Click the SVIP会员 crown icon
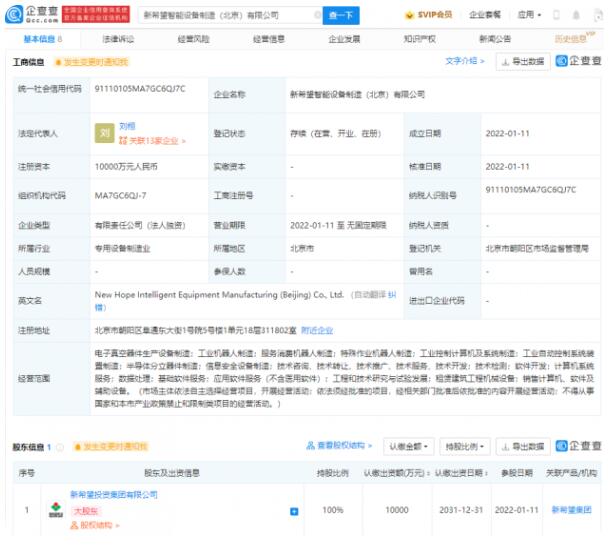This screenshot has width=611, height=545. 410,15
